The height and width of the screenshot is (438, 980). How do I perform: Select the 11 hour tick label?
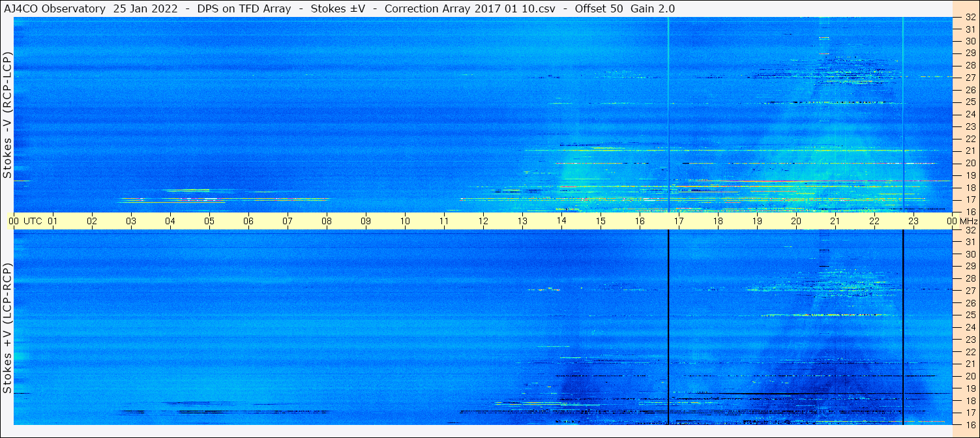(444, 221)
